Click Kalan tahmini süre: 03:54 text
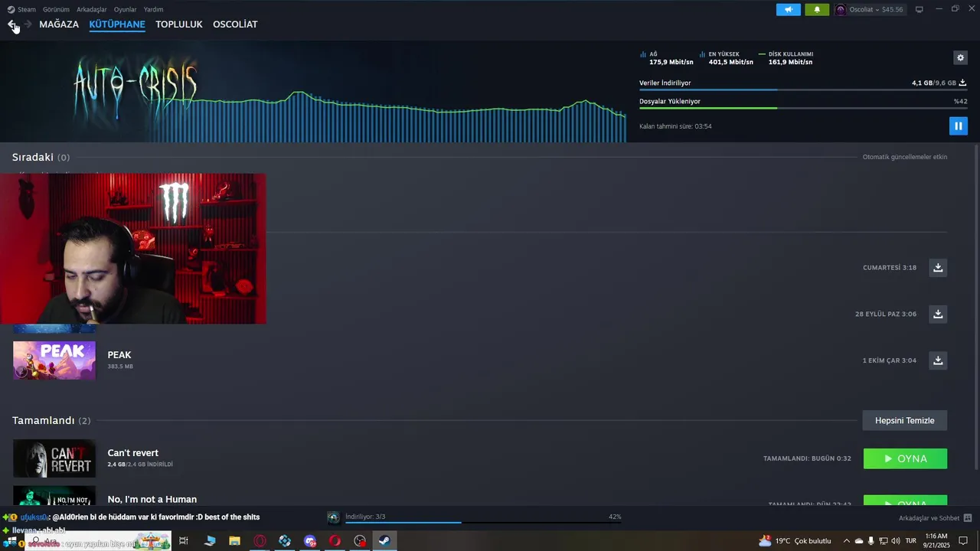 point(675,126)
